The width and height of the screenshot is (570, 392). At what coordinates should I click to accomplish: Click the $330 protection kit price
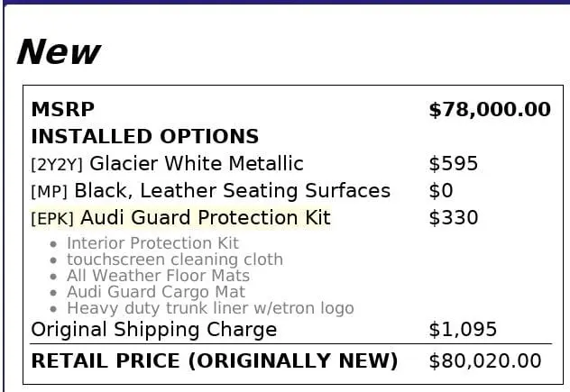point(453,218)
